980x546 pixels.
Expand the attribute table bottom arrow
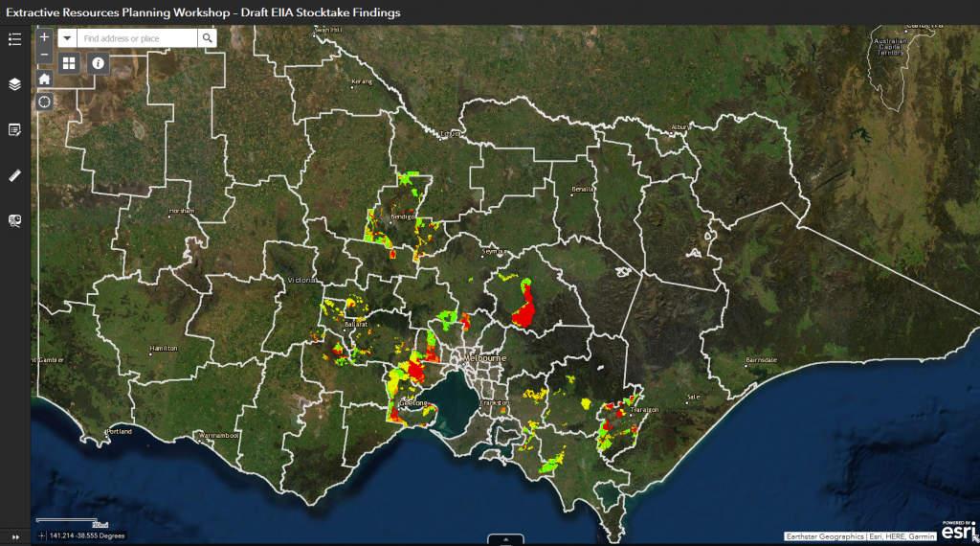505,539
